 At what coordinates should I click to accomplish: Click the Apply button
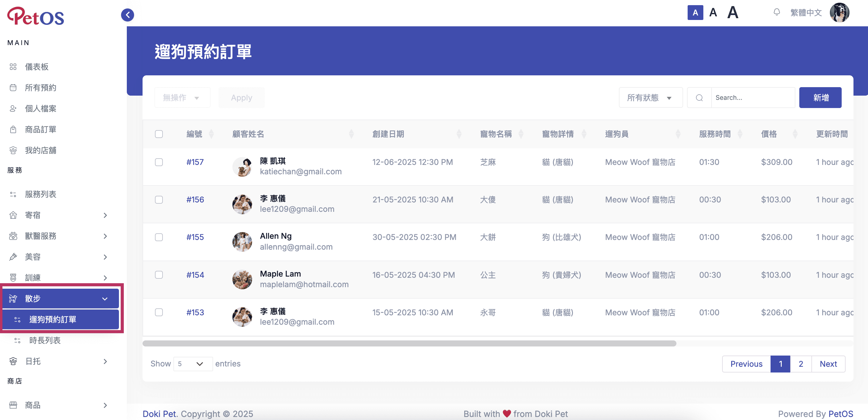tap(241, 98)
